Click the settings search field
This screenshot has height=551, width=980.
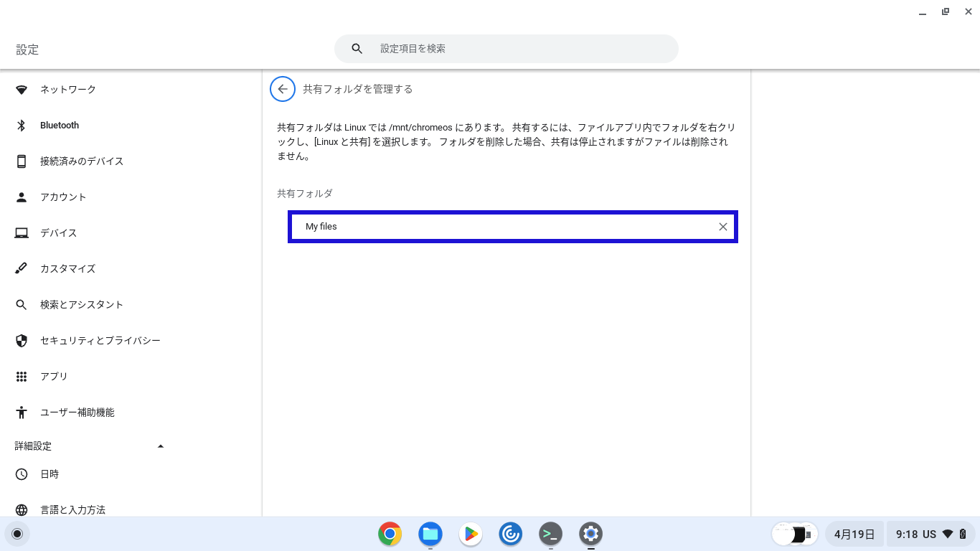pos(505,48)
